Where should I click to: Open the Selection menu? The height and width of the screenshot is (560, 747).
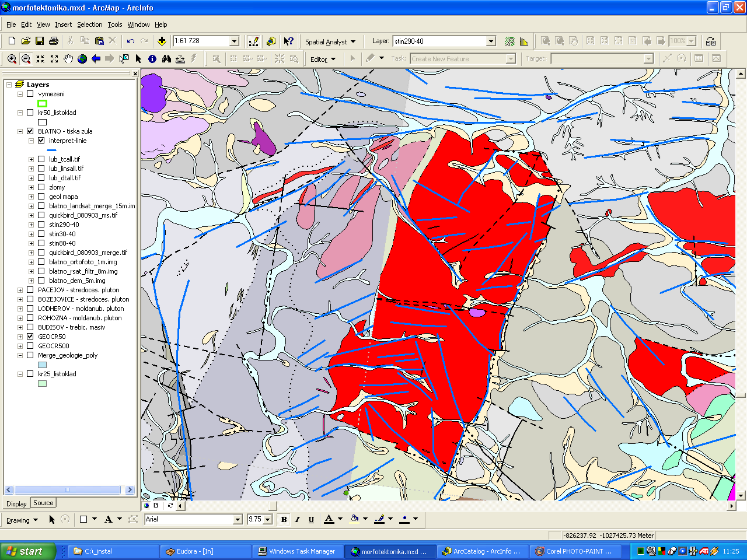click(89, 24)
